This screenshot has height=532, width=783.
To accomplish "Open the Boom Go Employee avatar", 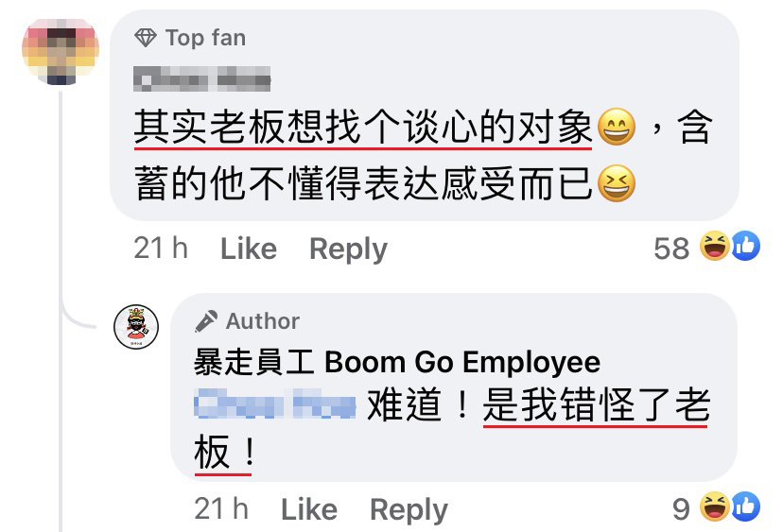I will click(x=136, y=327).
